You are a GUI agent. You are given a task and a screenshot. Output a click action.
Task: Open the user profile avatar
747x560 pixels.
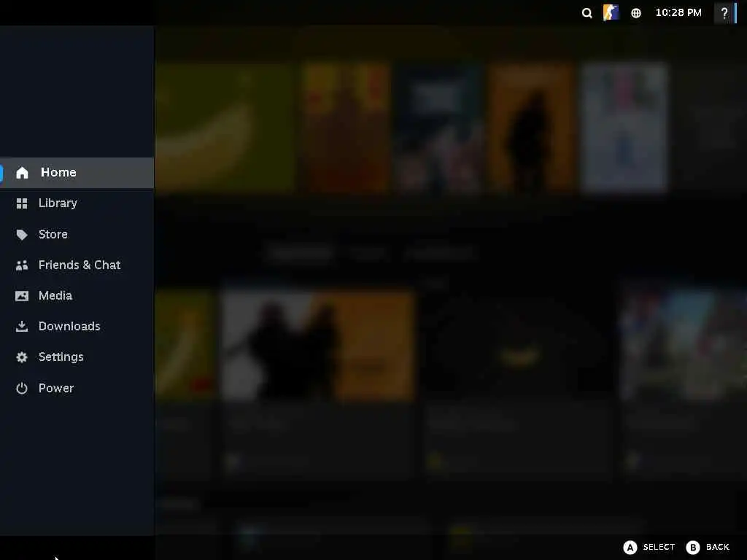coord(611,12)
